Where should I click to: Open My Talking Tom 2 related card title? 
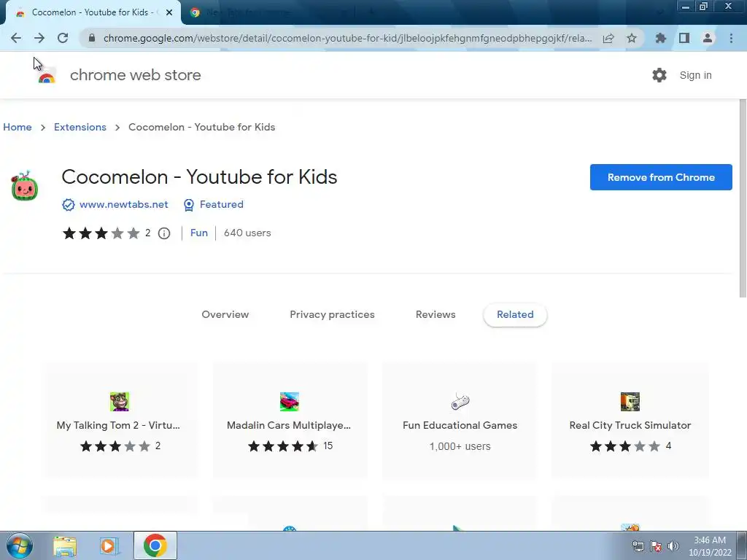118,425
